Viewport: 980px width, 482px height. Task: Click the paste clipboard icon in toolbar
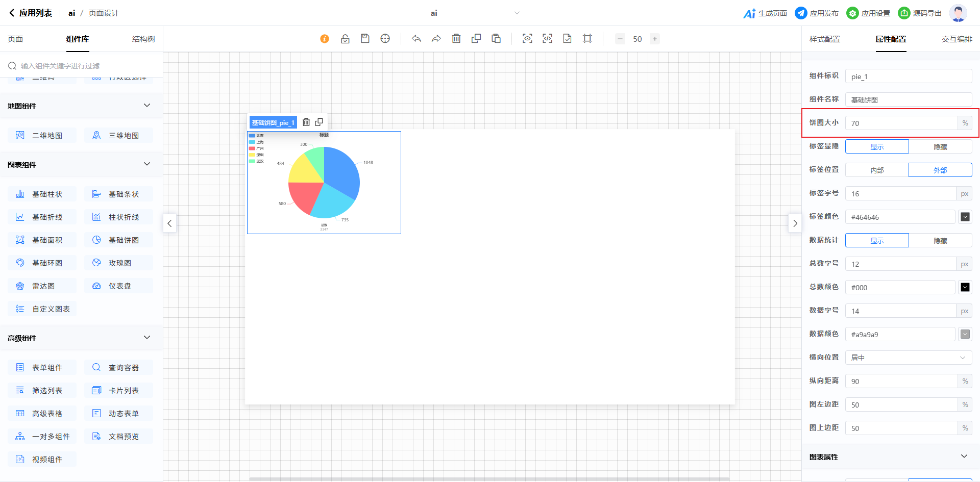pyautogui.click(x=496, y=39)
